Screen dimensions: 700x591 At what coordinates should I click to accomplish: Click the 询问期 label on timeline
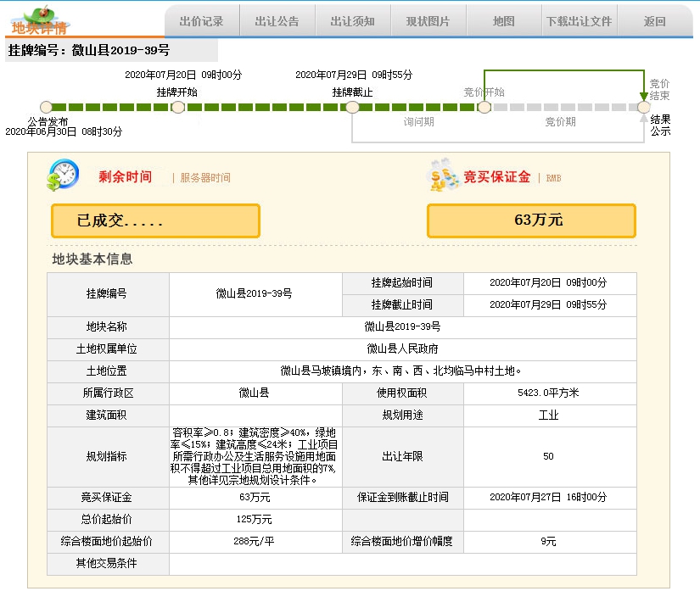coord(418,122)
